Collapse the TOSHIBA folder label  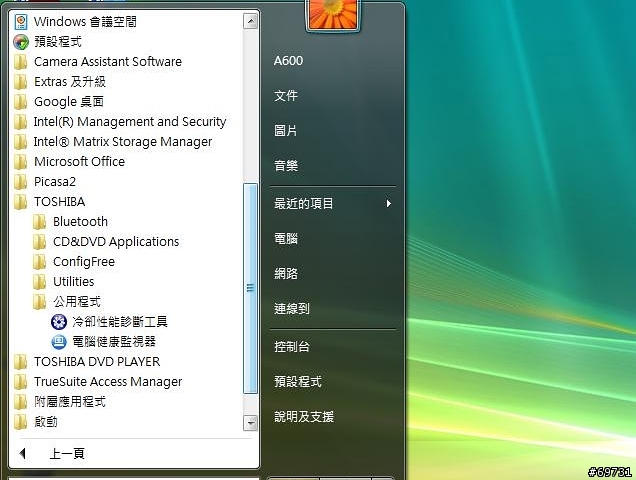tap(60, 202)
